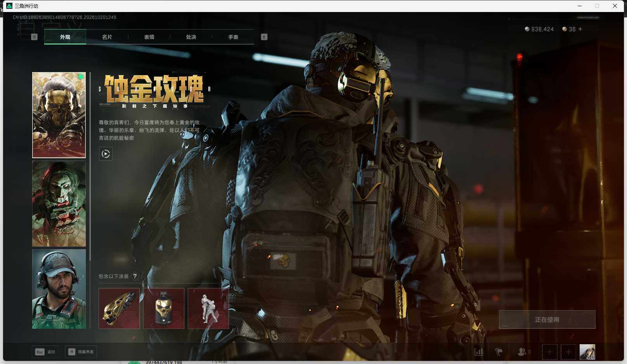View the golden skull knife item
The image size is (627, 364).
119,309
